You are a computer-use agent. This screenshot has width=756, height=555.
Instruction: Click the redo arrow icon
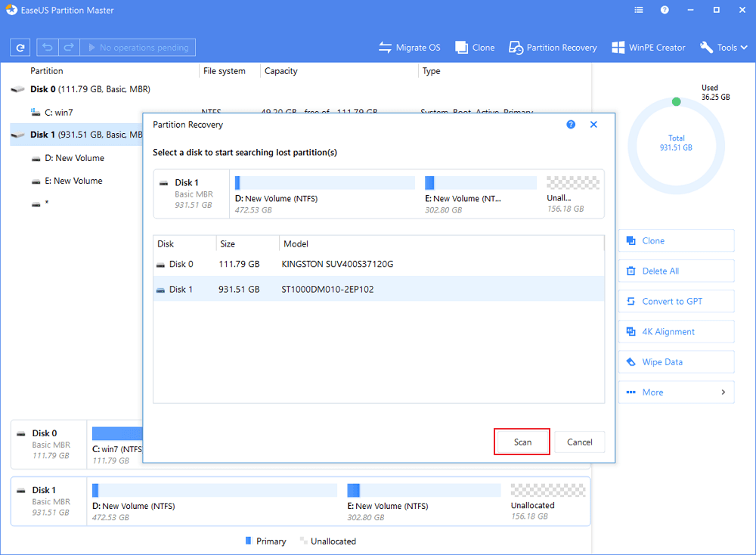69,48
